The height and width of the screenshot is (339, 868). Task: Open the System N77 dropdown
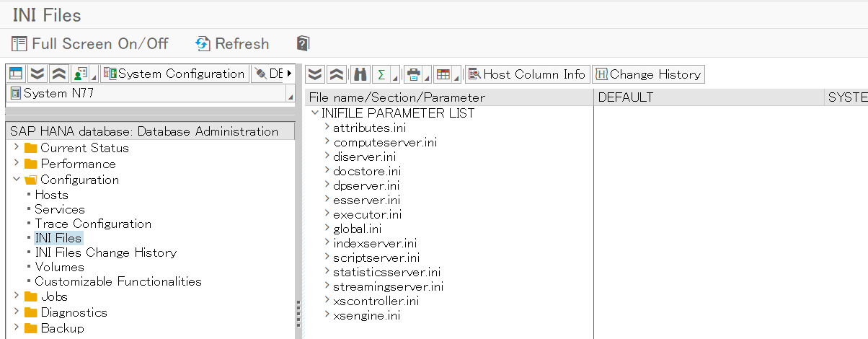pyautogui.click(x=291, y=95)
